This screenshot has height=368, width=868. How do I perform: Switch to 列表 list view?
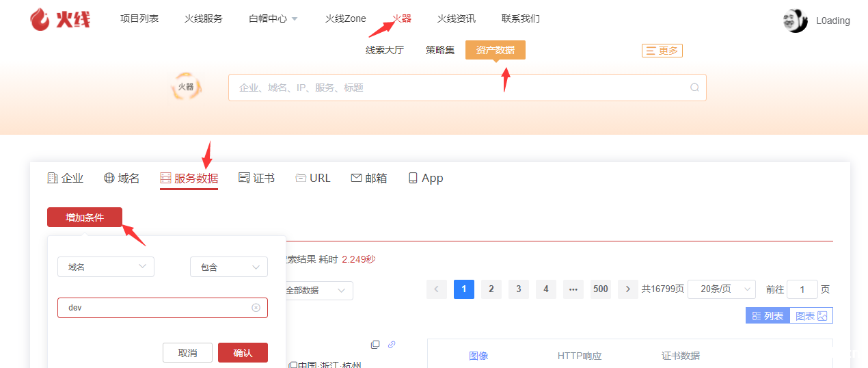click(768, 316)
